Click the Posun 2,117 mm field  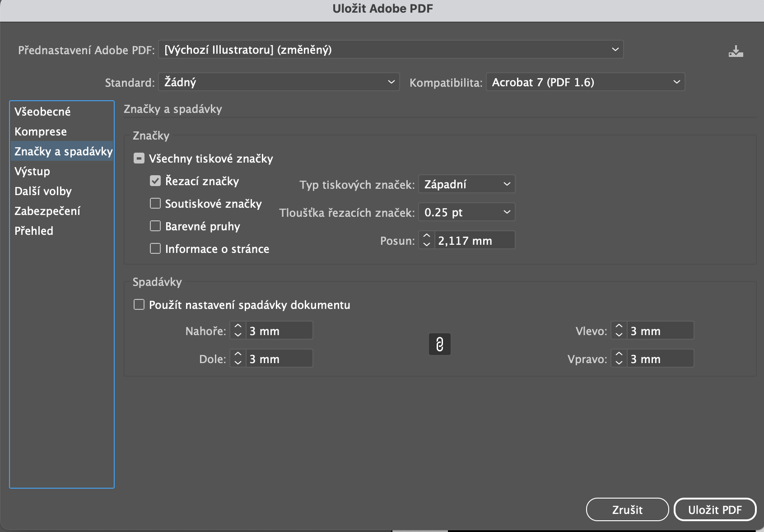(x=475, y=240)
